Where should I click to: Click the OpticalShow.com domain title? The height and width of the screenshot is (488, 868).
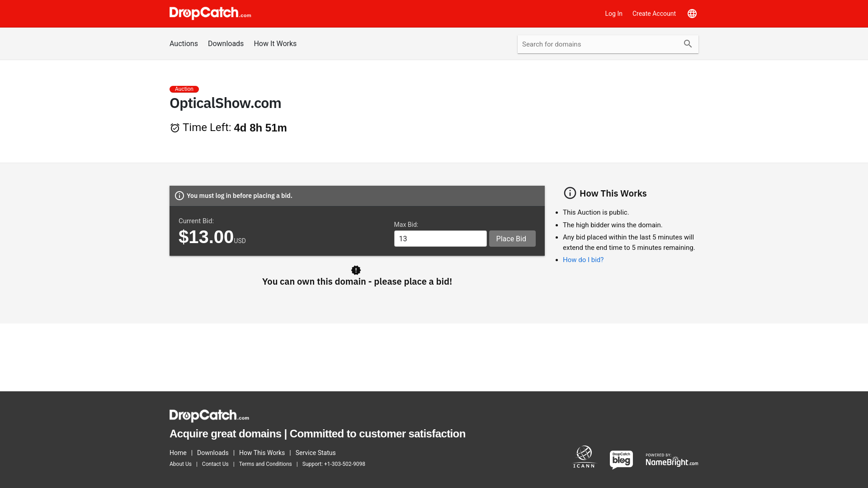click(225, 103)
